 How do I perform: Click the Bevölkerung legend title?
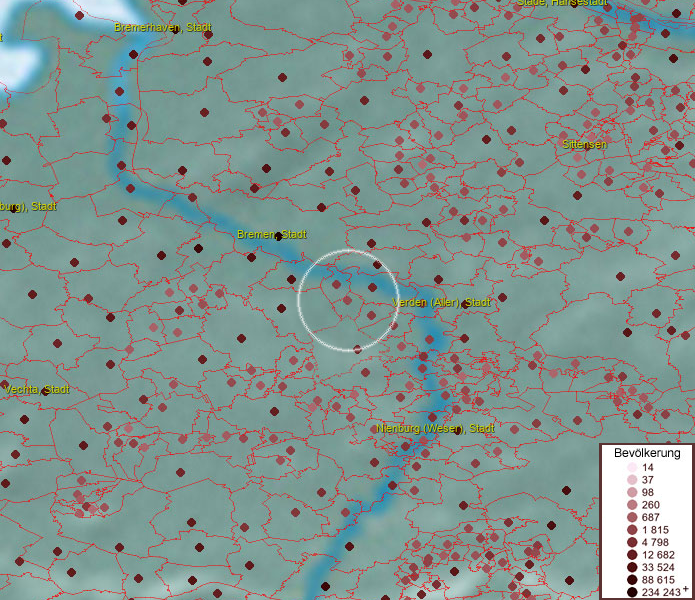(647, 453)
